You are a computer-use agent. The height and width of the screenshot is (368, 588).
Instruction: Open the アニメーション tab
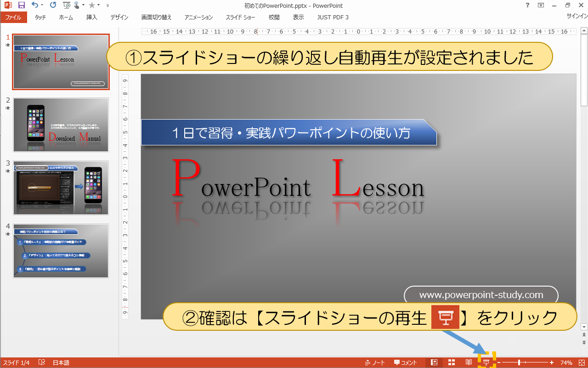198,17
